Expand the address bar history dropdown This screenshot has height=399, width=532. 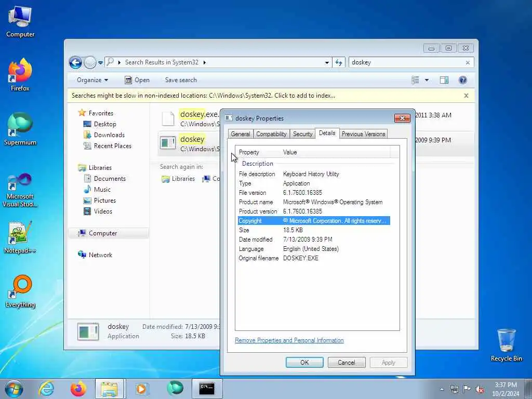[327, 63]
